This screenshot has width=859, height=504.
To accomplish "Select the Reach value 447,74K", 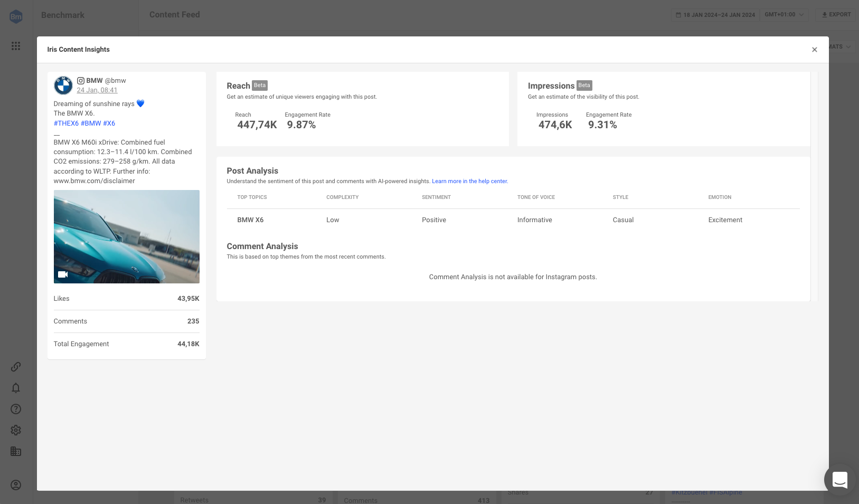I will point(257,125).
